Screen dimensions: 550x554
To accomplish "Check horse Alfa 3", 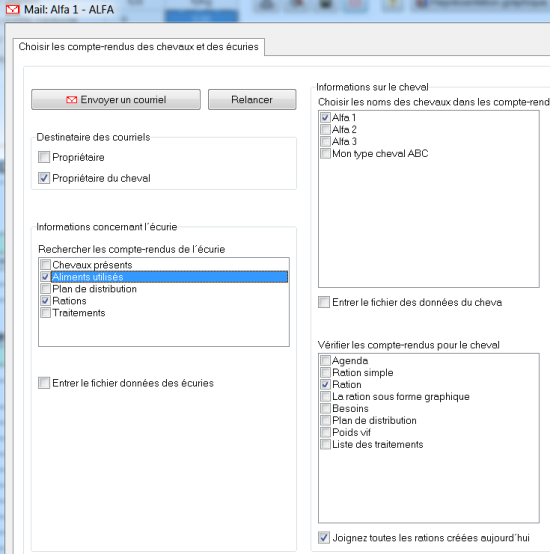I will point(325,141).
